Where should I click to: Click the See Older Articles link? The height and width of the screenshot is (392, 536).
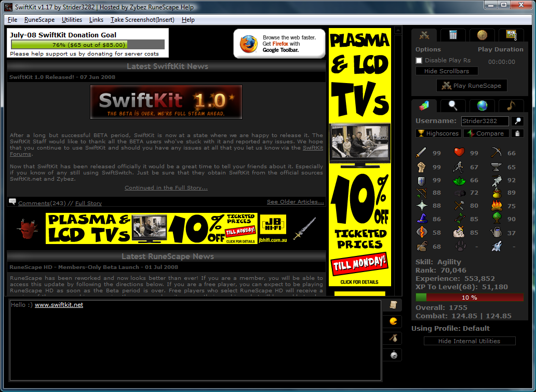click(296, 201)
